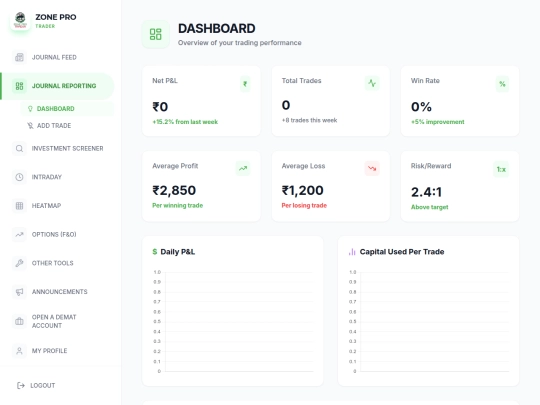Click the downward trend icon on the Average Loss card
540x405 pixels.
[372, 168]
